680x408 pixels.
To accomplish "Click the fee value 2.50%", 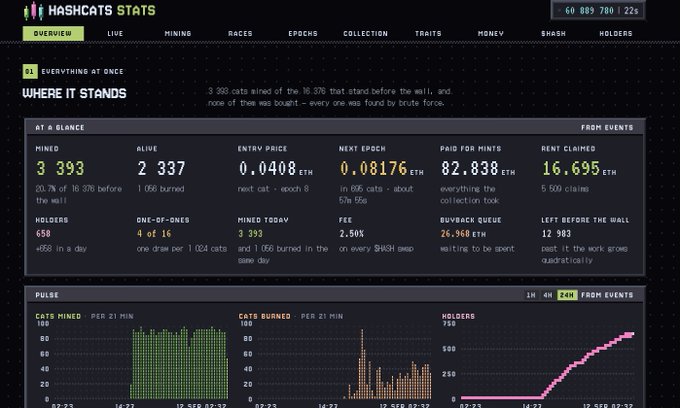I will [352, 234].
